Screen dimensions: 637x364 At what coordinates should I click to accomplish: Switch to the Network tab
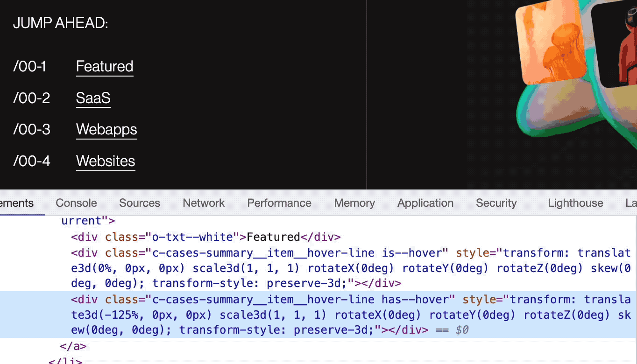pyautogui.click(x=203, y=203)
